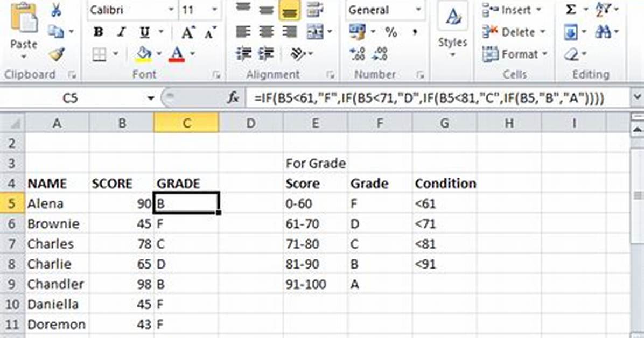This screenshot has width=644, height=338.
Task: Click Decrease Indent icon
Action: [x=243, y=54]
